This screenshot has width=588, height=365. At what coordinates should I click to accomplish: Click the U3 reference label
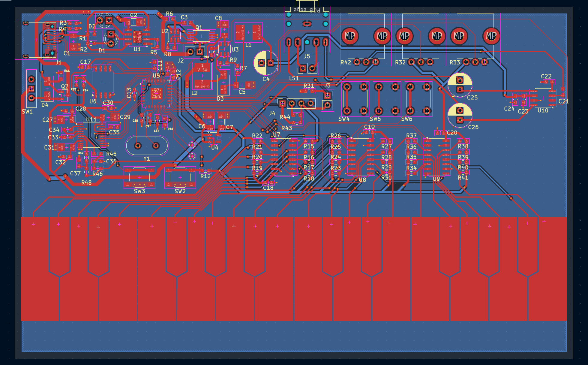pos(235,49)
